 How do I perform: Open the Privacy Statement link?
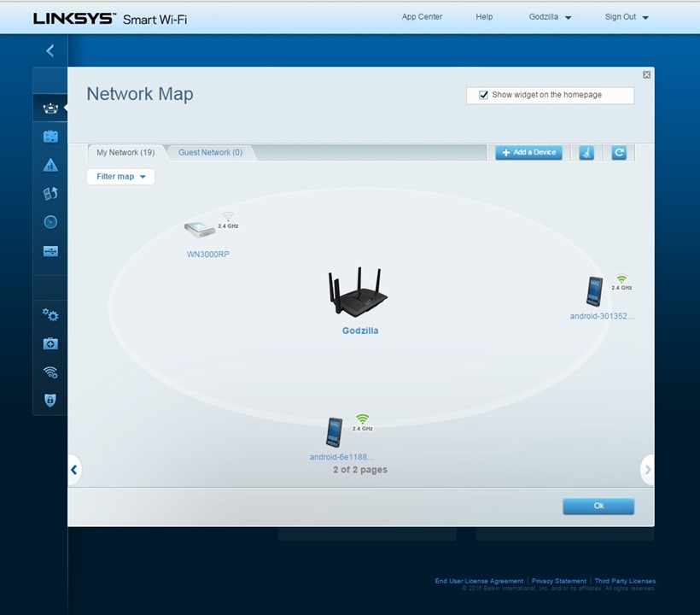(x=559, y=581)
